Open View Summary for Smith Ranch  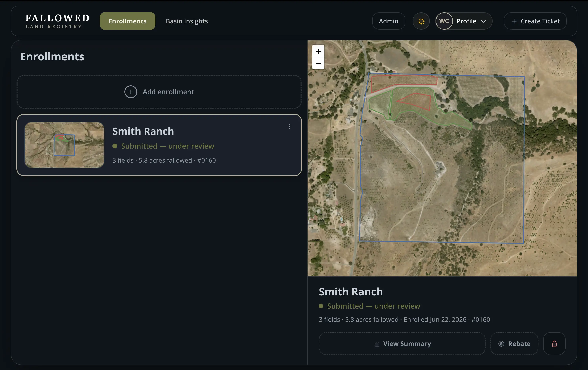[x=402, y=344]
